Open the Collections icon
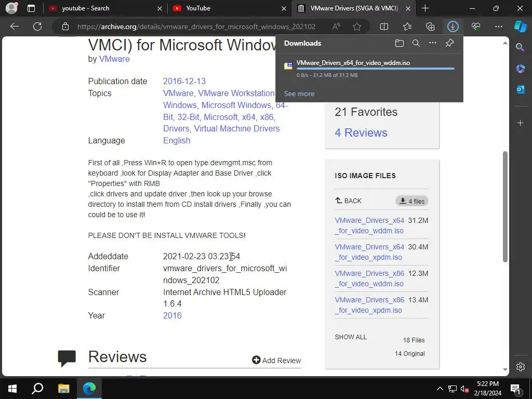532x399 pixels. click(430, 26)
